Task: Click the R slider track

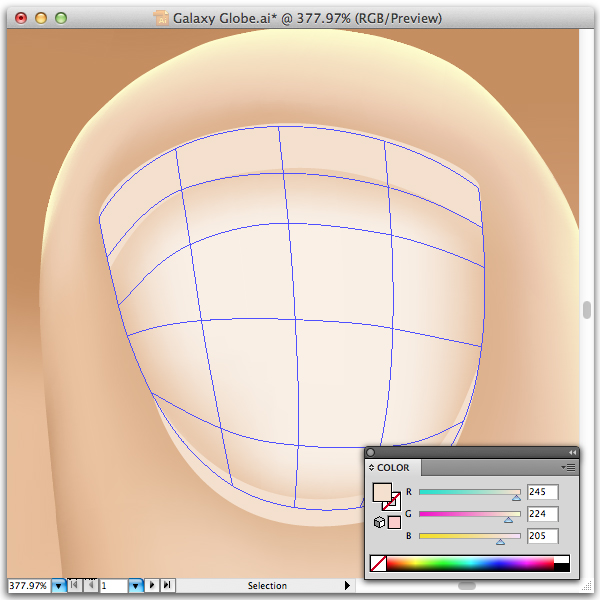Action: coord(470,492)
